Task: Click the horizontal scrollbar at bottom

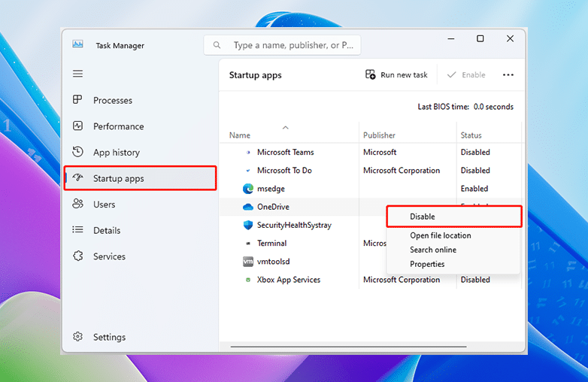Action: (348, 347)
